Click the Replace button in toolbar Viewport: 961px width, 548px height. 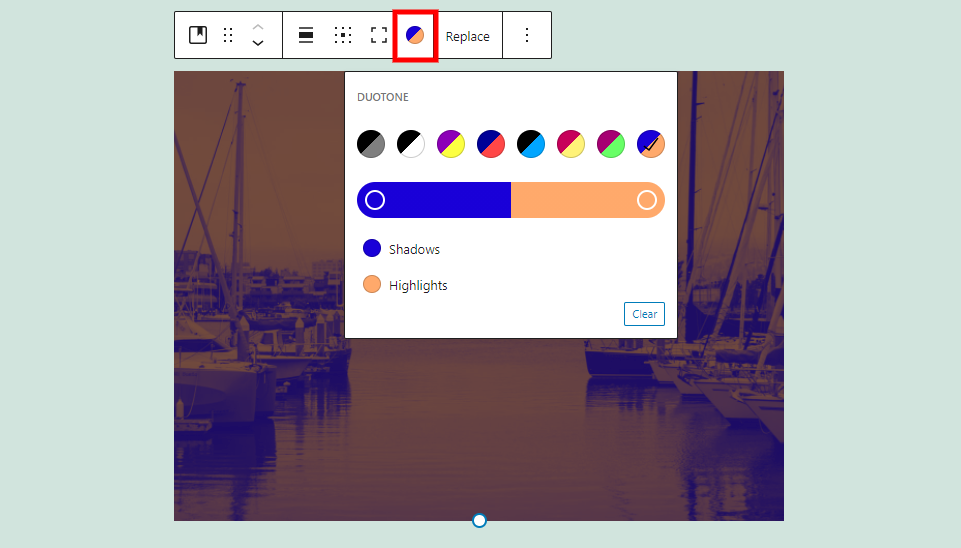[467, 36]
